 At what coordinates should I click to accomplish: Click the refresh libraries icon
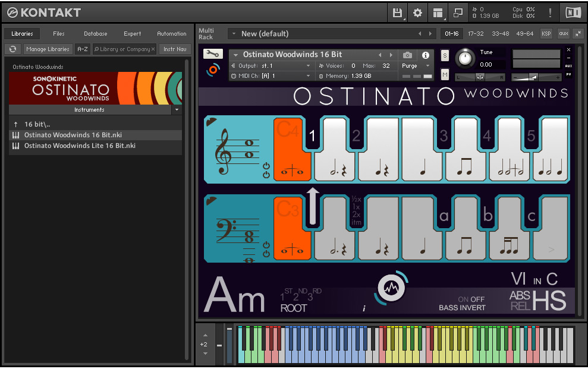(12, 49)
